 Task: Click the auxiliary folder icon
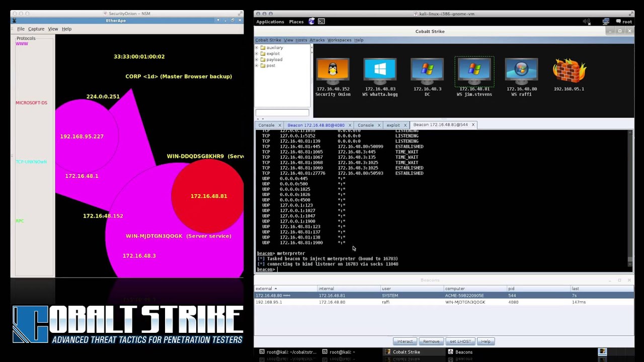pyautogui.click(x=263, y=48)
